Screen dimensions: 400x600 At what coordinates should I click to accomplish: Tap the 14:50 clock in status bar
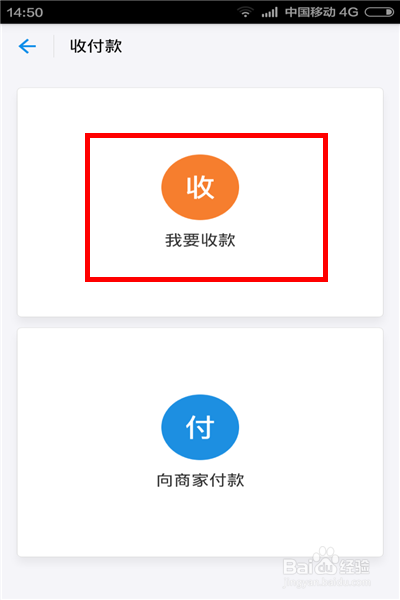click(24, 13)
